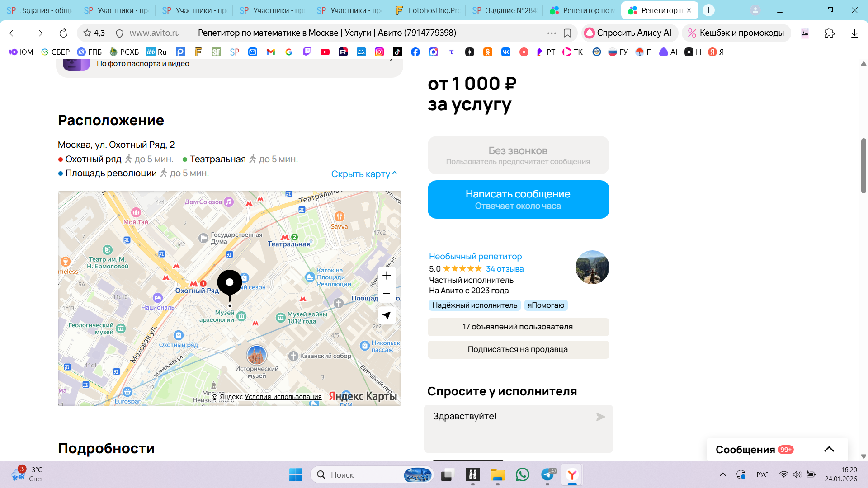868x488 pixels.
Task: Open the 34 отзыва reviews link
Action: (505, 269)
